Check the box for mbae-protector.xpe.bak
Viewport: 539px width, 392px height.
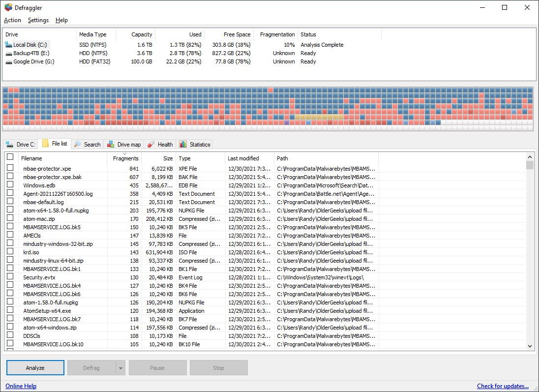coord(10,176)
